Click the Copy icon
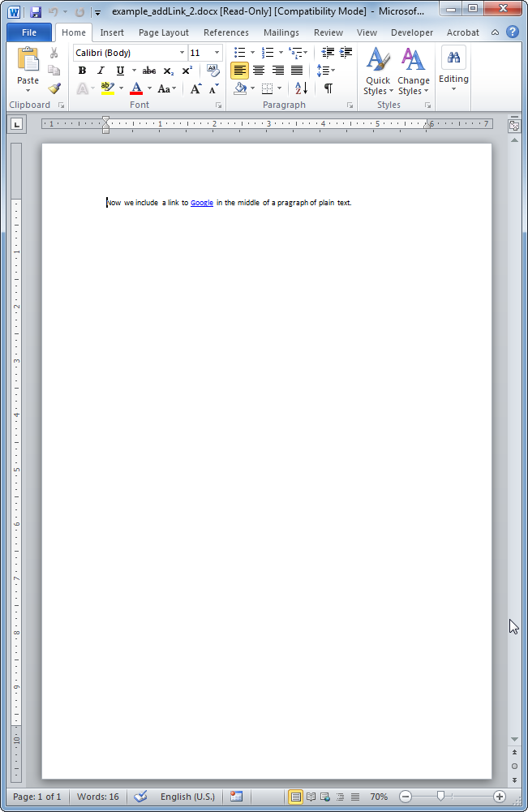Screen dimensions: 528x812 54,71
